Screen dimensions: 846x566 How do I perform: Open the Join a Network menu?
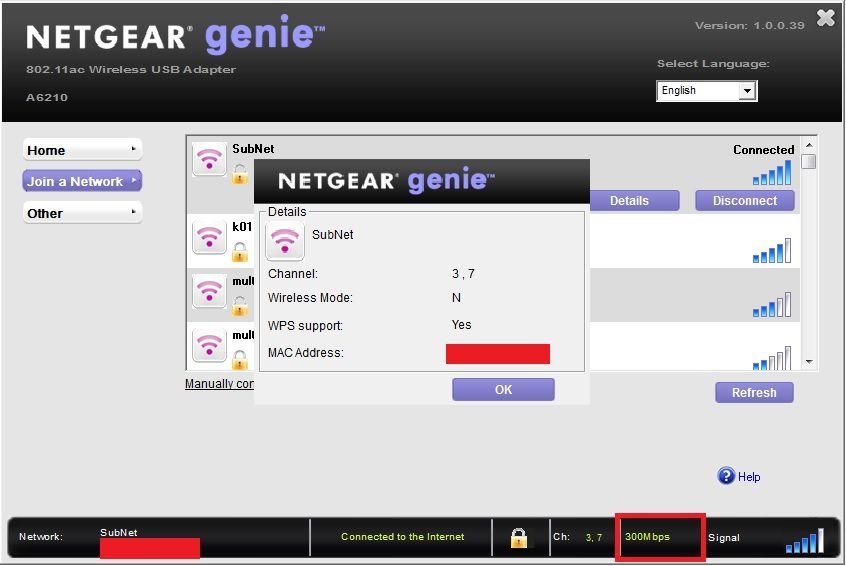(83, 181)
